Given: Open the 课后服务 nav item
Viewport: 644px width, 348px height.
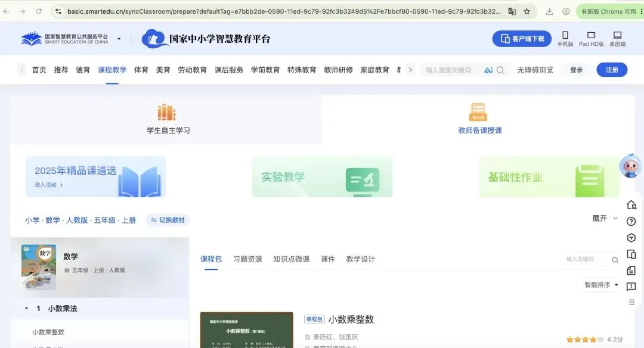Looking at the screenshot, I should (x=229, y=70).
